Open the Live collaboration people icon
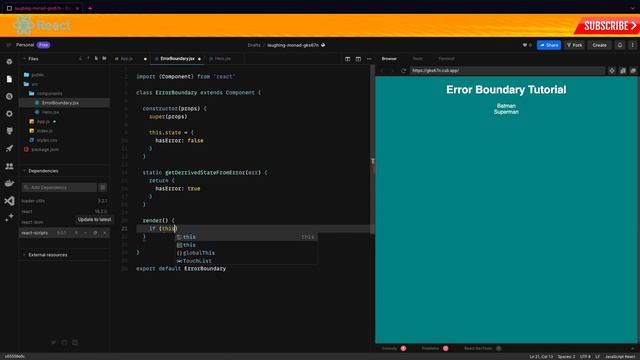Viewport: 640px width, 360px height. click(9, 166)
